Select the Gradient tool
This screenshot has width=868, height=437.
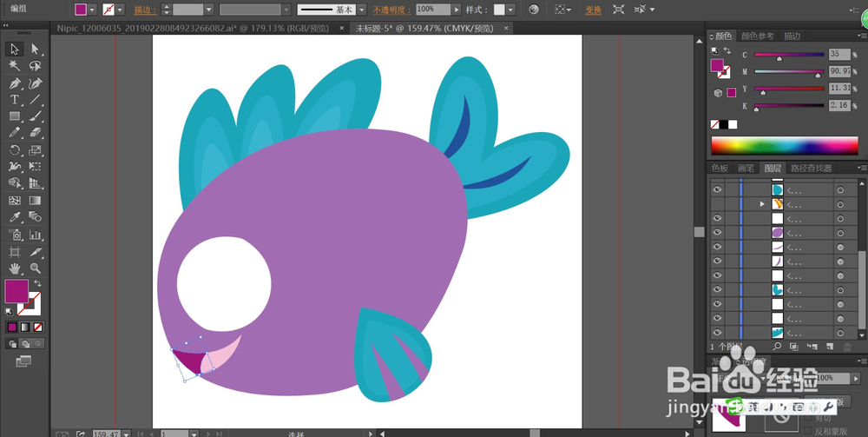(36, 201)
